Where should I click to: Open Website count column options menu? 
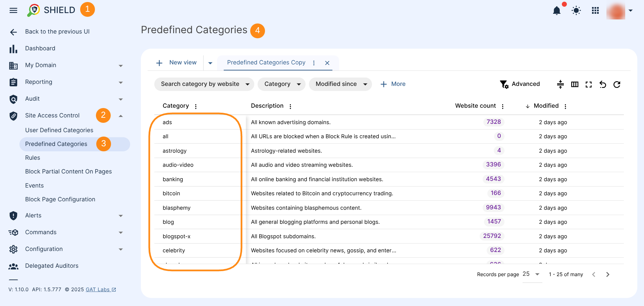pyautogui.click(x=503, y=106)
